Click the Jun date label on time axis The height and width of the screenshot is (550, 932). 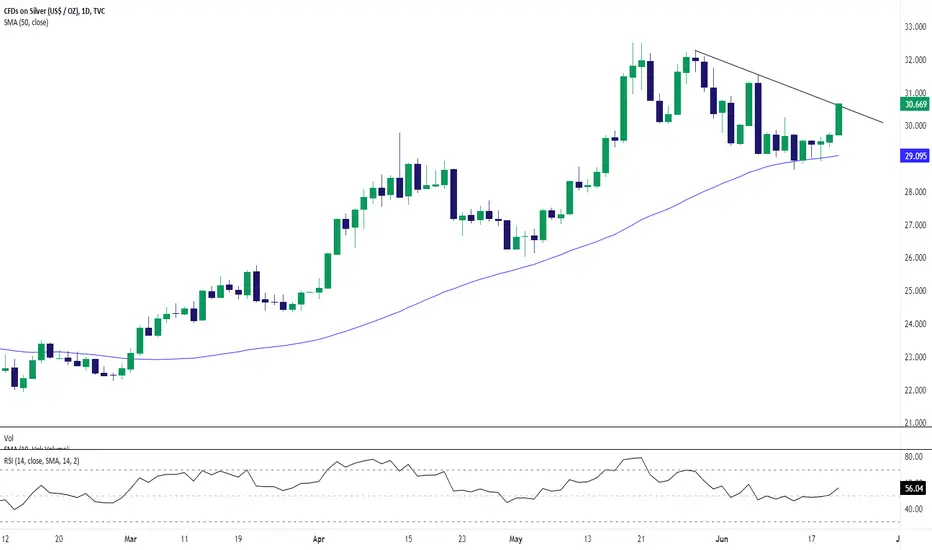pos(722,539)
